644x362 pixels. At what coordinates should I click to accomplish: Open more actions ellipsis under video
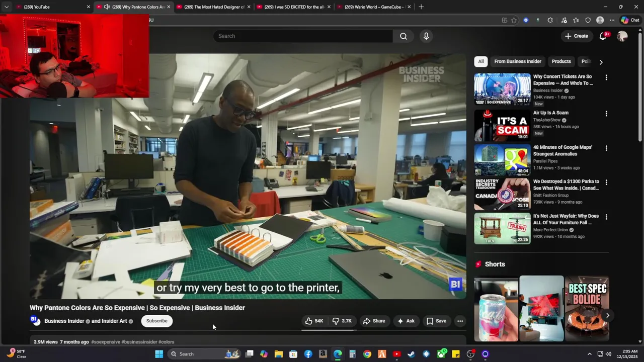(460, 321)
